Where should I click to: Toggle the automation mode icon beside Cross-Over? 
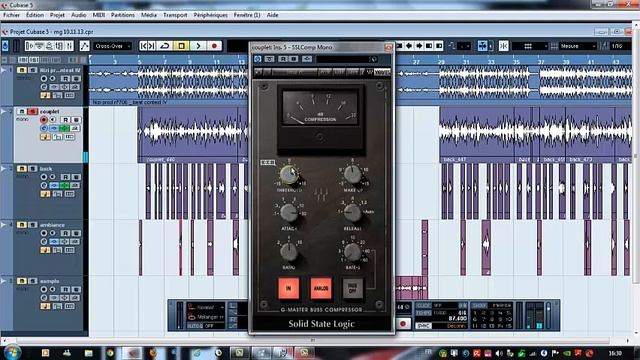pyautogui.click(x=84, y=46)
